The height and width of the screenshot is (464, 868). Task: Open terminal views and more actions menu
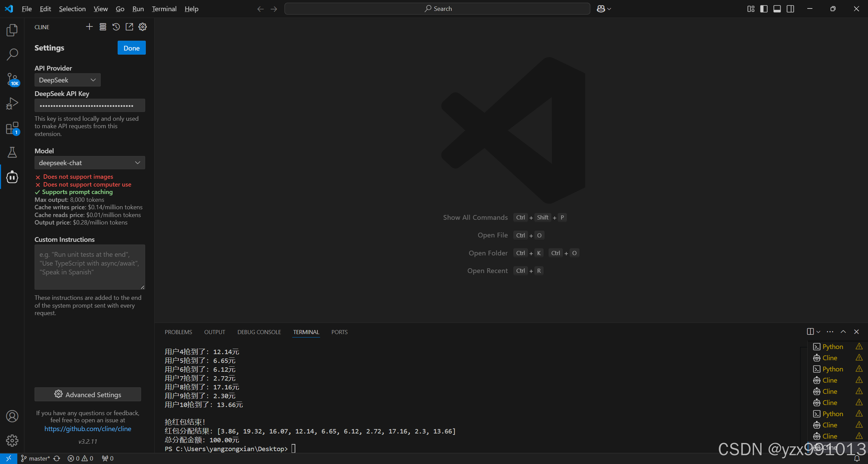(x=830, y=331)
